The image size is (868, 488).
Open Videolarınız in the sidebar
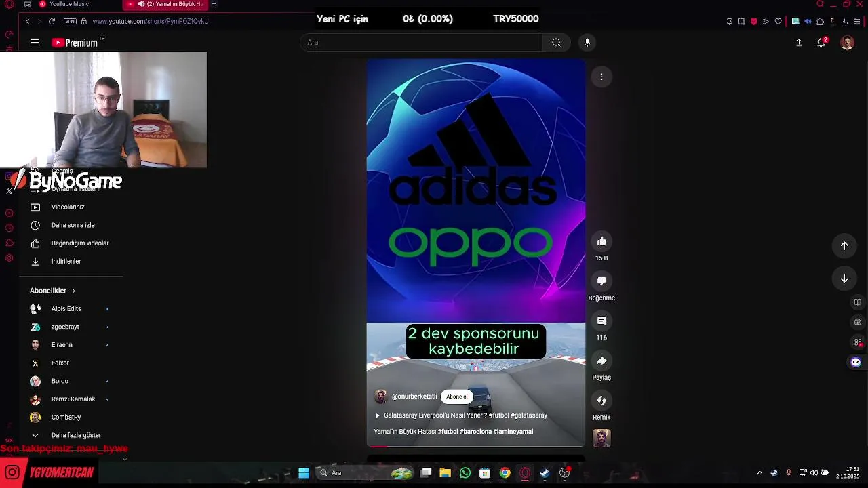click(x=66, y=207)
